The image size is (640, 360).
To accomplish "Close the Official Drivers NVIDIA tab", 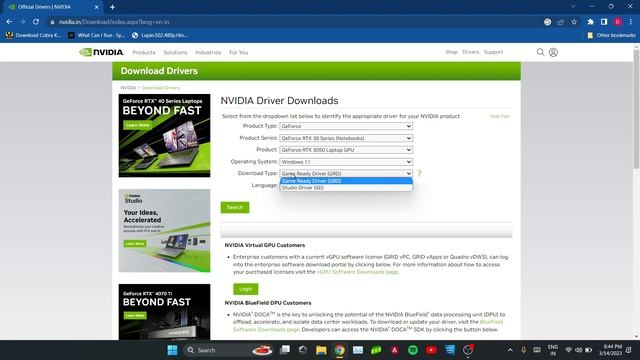I will pyautogui.click(x=96, y=7).
